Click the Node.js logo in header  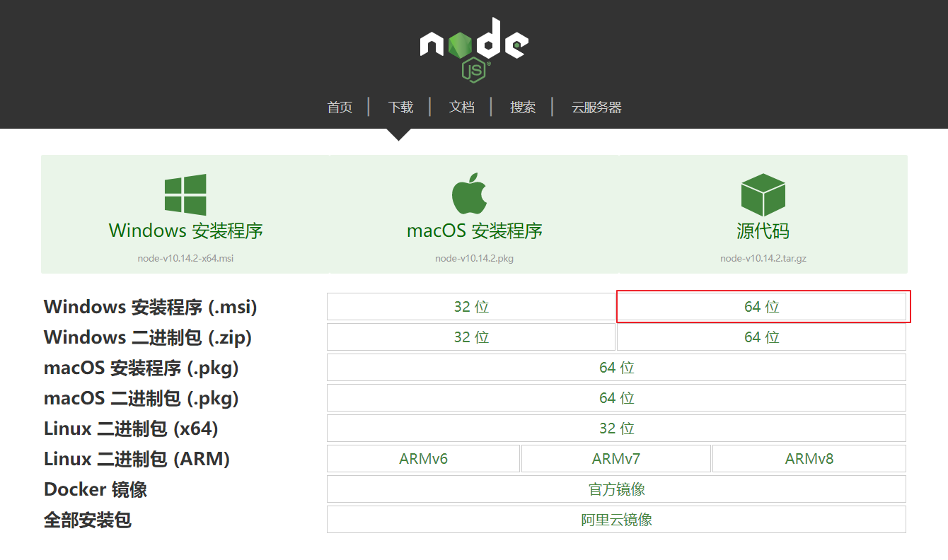(x=474, y=50)
